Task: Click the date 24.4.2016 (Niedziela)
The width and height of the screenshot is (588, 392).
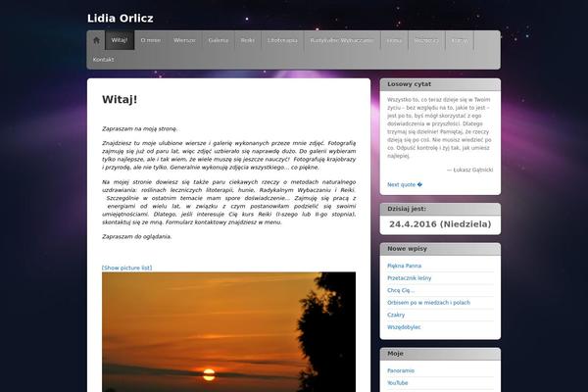Action: [440, 224]
